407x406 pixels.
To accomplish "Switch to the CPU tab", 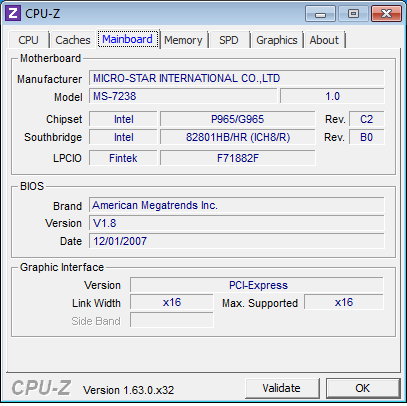I will click(28, 40).
